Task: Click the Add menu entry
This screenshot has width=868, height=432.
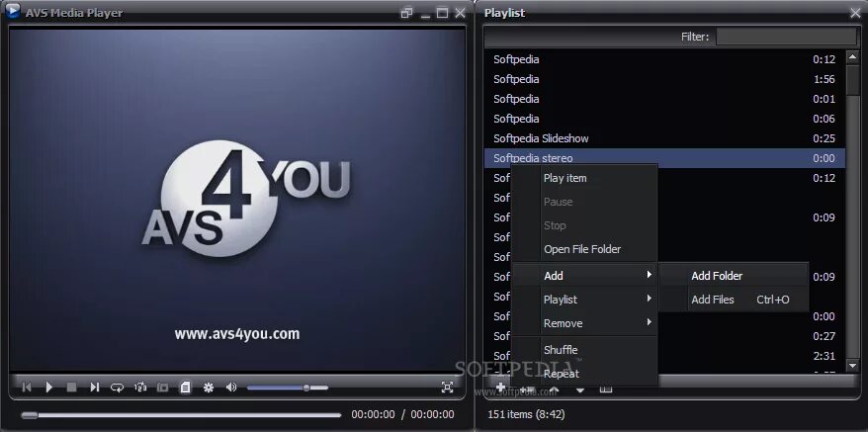Action: coord(584,276)
